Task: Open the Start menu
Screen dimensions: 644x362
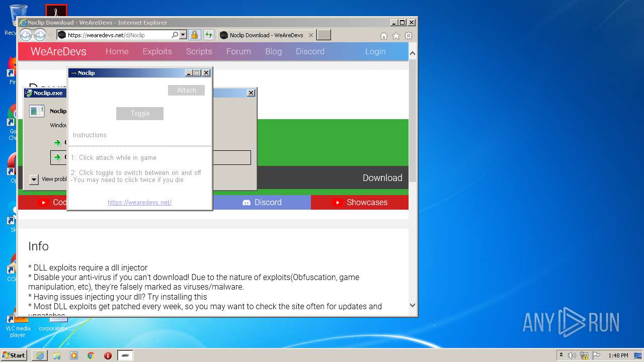Action: click(14, 355)
